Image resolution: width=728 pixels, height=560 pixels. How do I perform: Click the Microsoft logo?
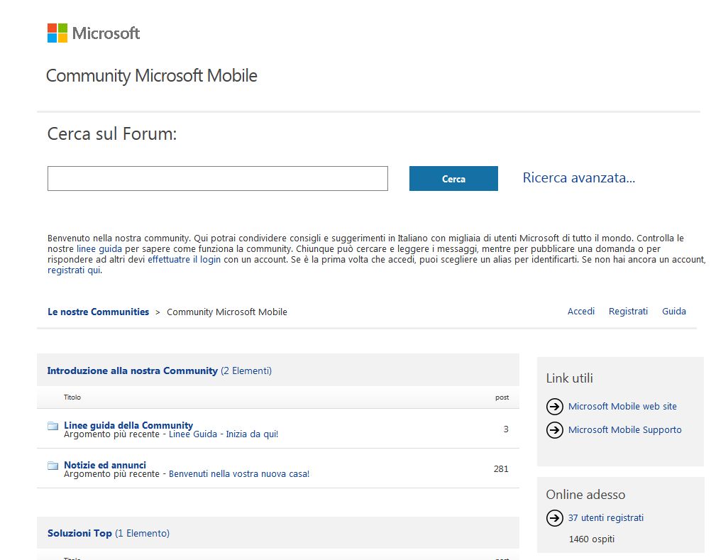pos(94,33)
